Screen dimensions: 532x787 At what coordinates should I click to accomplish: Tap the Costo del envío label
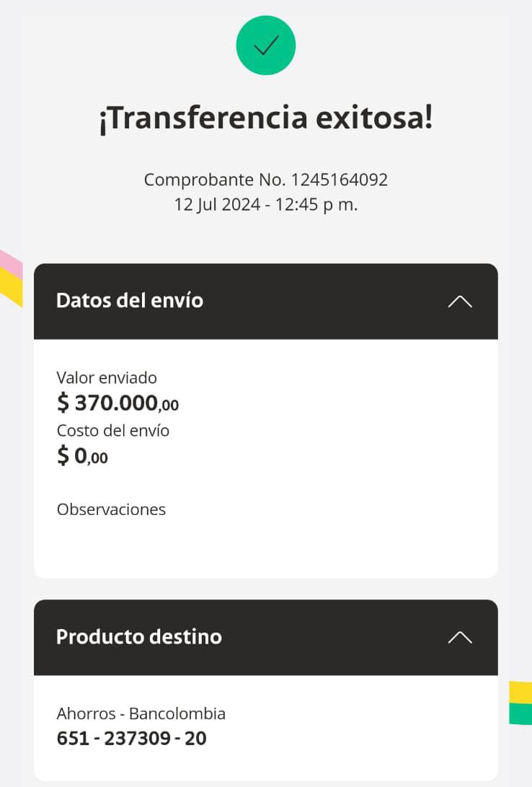pos(113,431)
